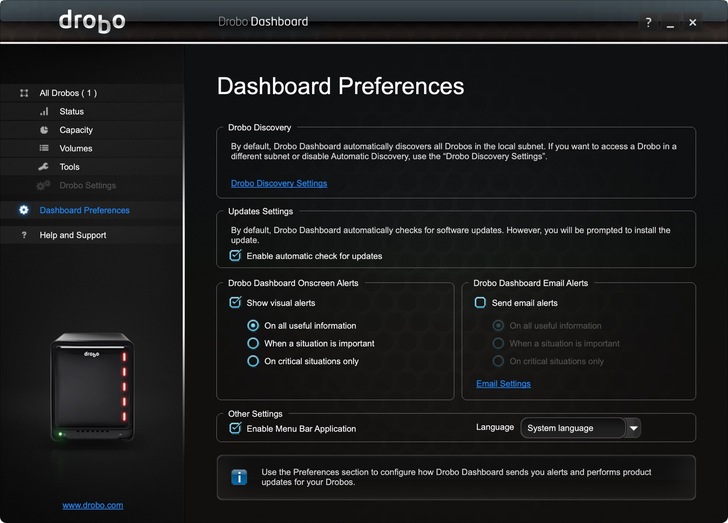The height and width of the screenshot is (523, 728).
Task: Select "When a situation is important" onscreen alert
Action: [x=253, y=343]
